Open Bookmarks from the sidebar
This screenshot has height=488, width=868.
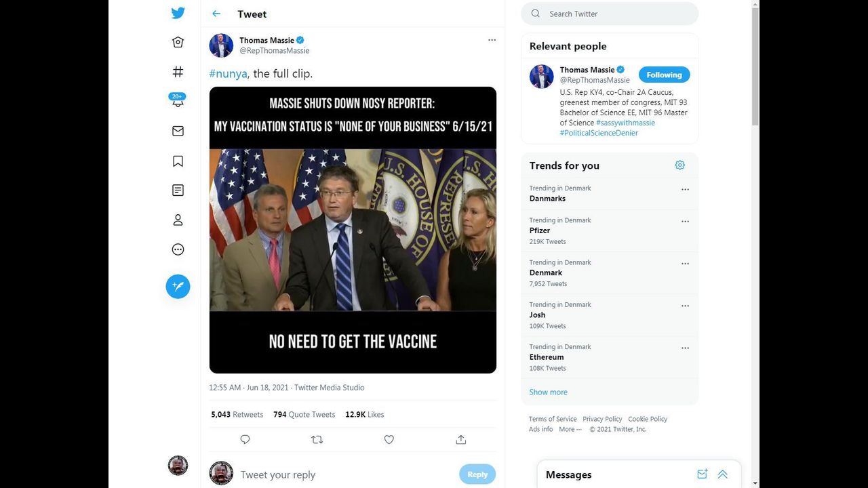178,161
